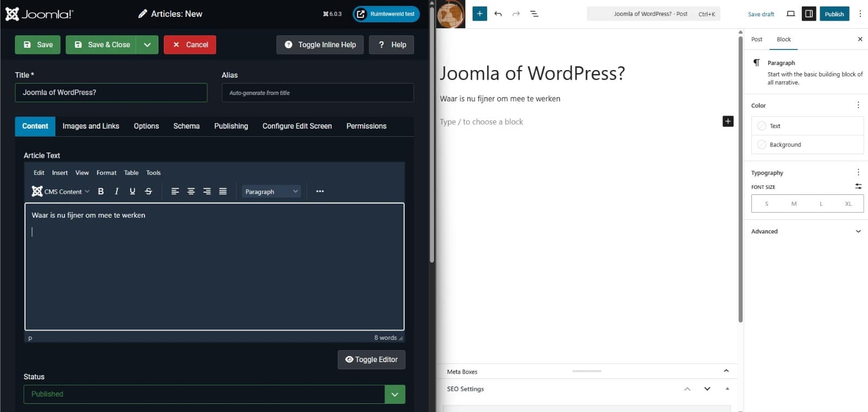Toggle Editor button in Joomla

(372, 359)
